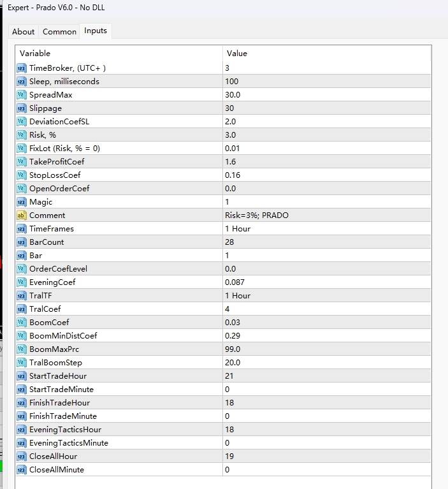
Task: Click the icon beside the Magic variable
Action: click(22, 202)
